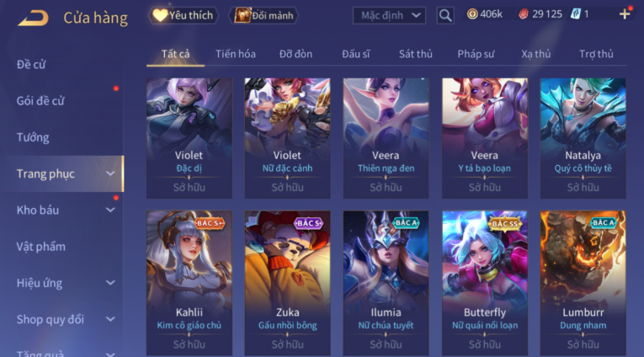This screenshot has width=644, height=357.
Task: Click the plus icon to add currency
Action: click(x=625, y=14)
